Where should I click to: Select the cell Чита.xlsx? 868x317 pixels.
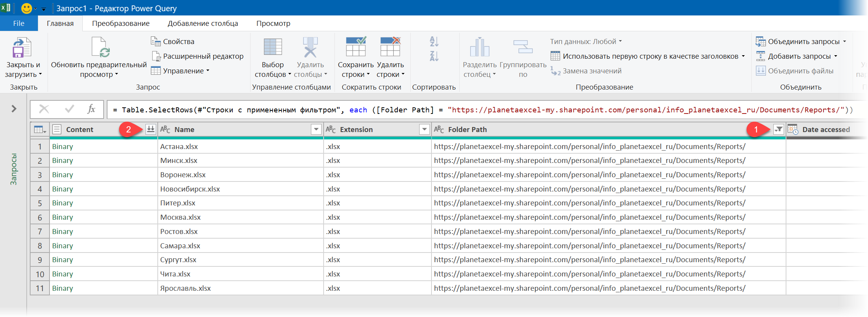[x=240, y=274]
